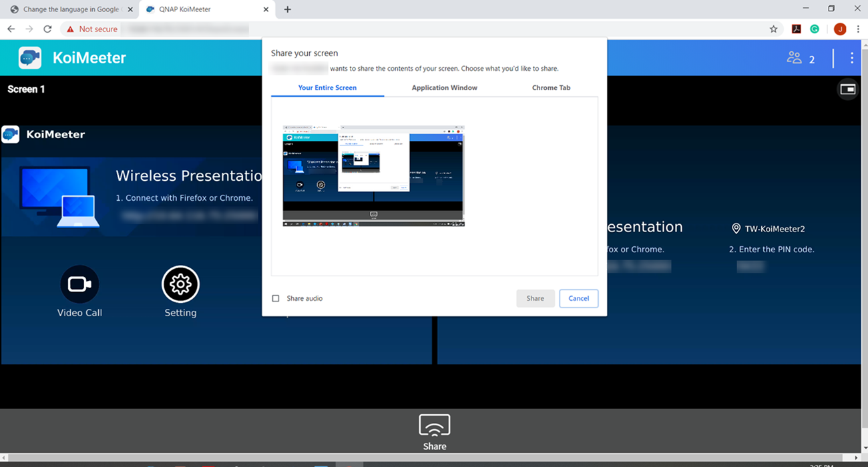868x467 pixels.
Task: Open the Video Call icon
Action: click(x=79, y=285)
